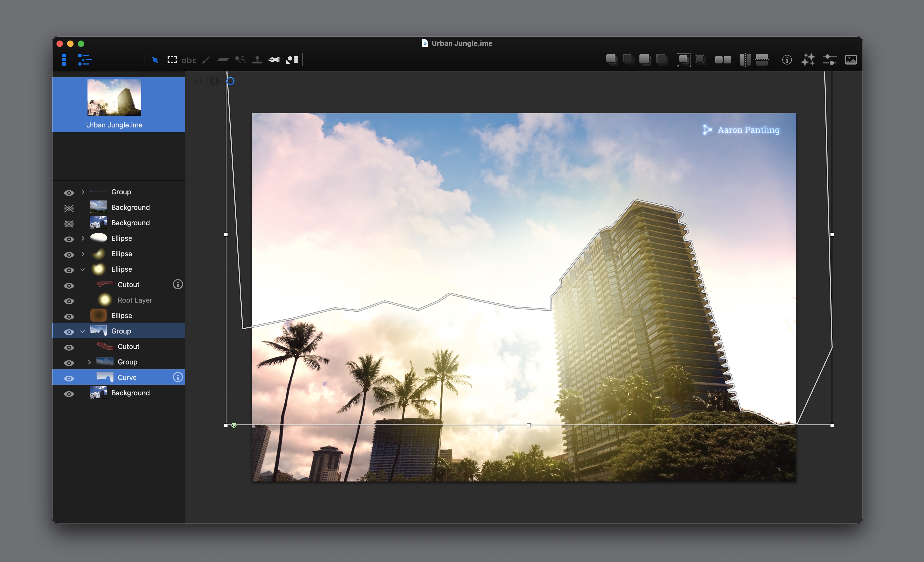Choose the pen vector tool

point(274,60)
